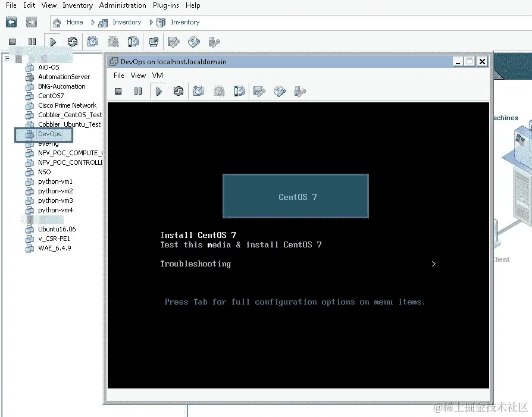Screen dimensions: 532x417
Task: Revert snapshot in DevOps console toolbar
Action: click(x=219, y=91)
